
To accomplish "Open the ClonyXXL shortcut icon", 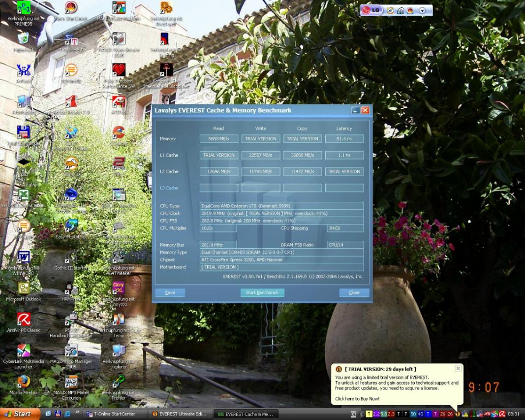I will pos(119,289).
